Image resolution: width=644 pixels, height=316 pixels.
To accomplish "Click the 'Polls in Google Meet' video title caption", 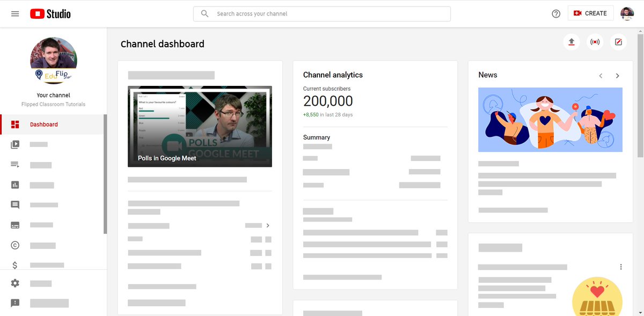I will [167, 158].
